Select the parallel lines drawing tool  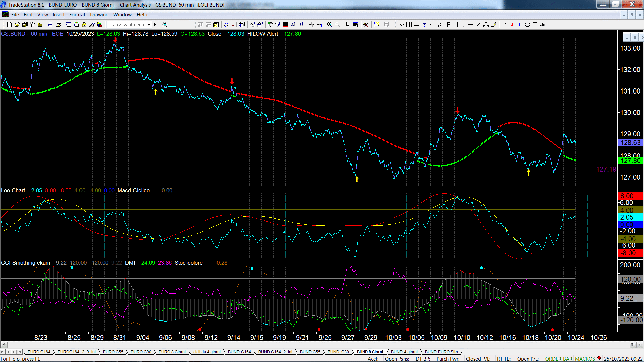click(x=478, y=25)
